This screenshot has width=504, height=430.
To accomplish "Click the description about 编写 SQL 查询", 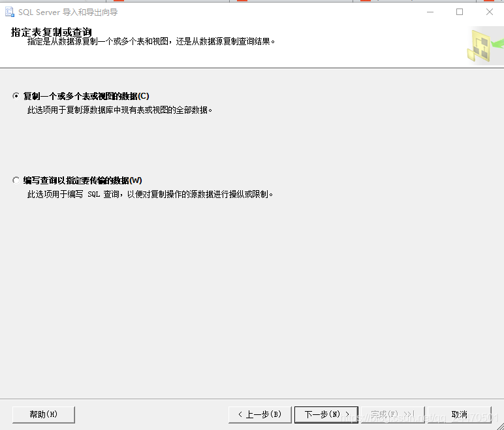I will (150, 194).
